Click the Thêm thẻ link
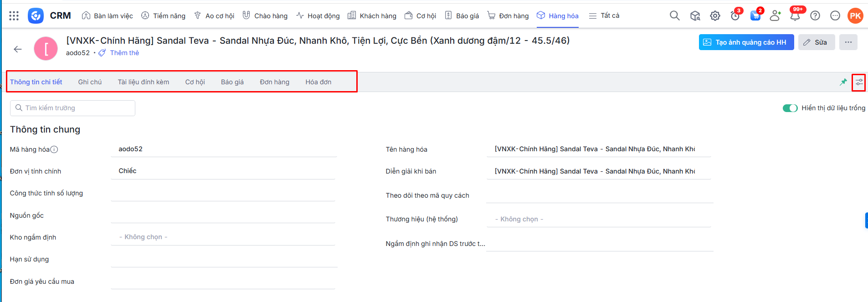Viewport: 868px width, 302px height. (124, 53)
